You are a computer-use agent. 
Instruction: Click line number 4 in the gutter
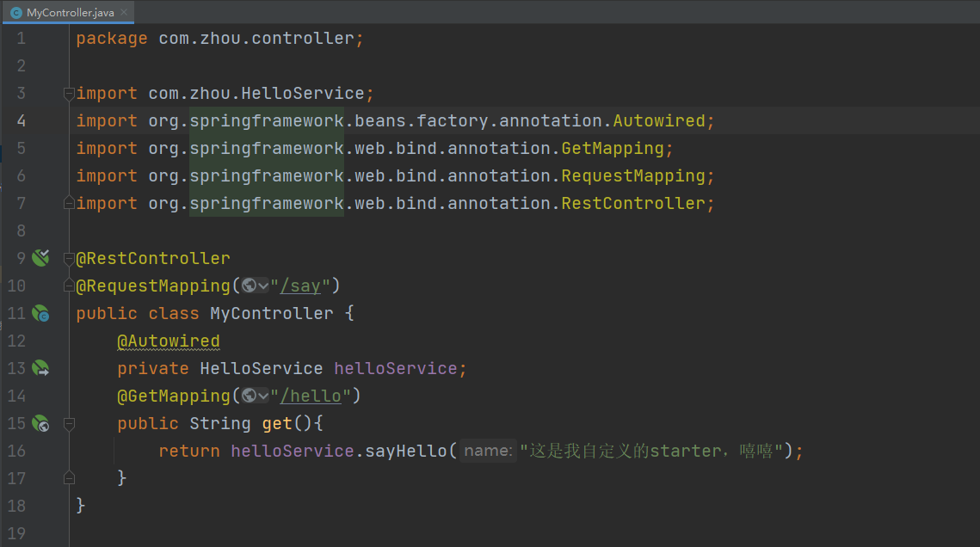(22, 120)
